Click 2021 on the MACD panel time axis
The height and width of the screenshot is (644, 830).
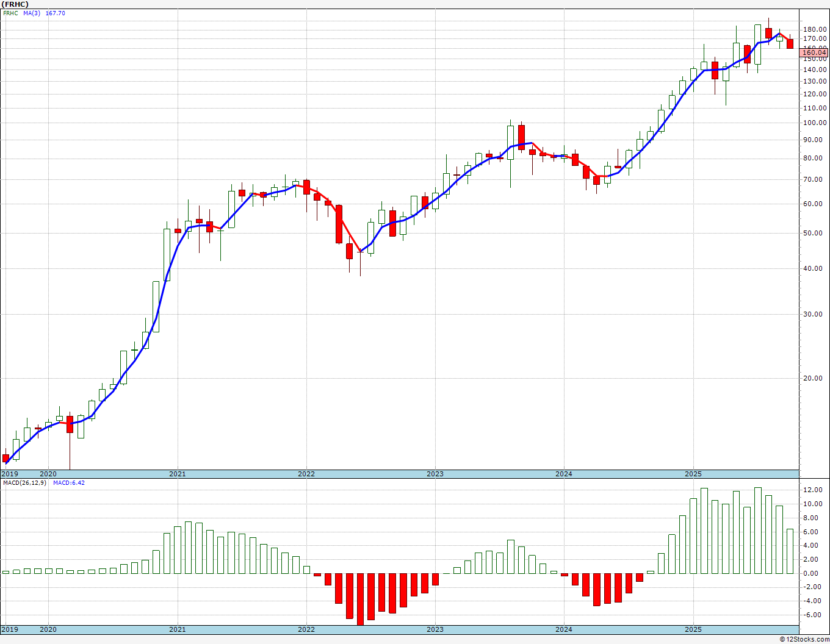click(x=177, y=629)
